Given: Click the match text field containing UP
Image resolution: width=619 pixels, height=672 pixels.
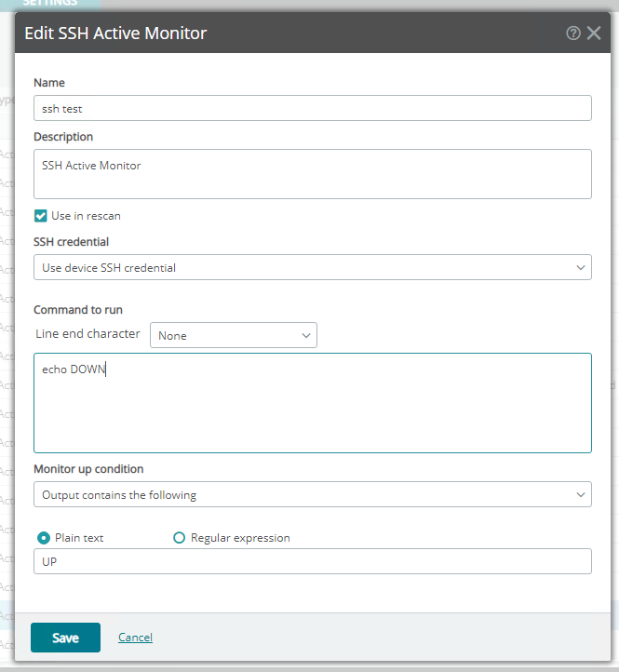Looking at the screenshot, I should click(x=313, y=561).
